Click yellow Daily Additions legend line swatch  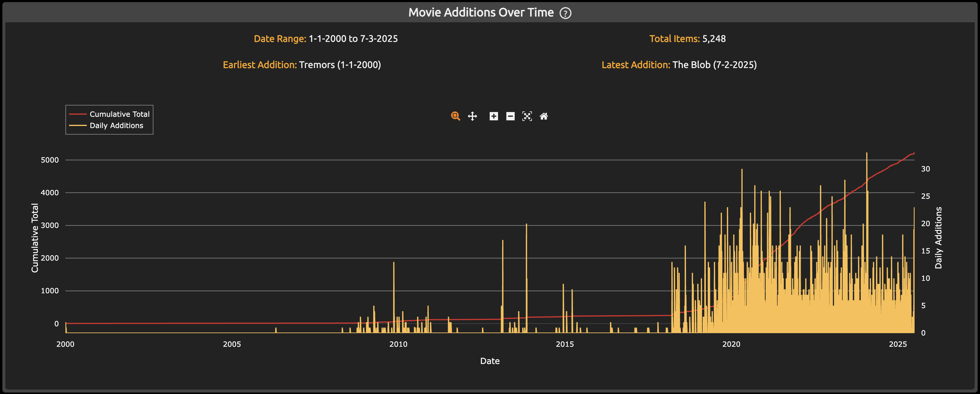click(x=78, y=125)
